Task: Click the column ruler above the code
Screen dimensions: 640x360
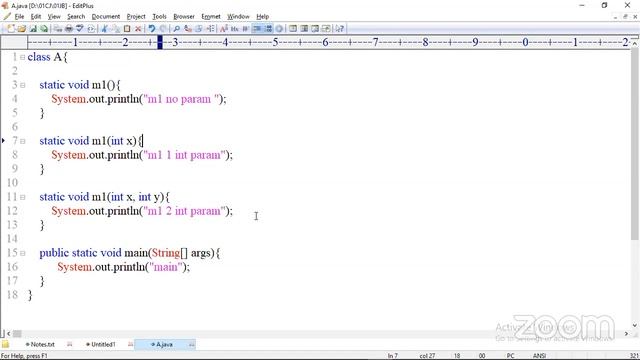Action: tap(329, 42)
